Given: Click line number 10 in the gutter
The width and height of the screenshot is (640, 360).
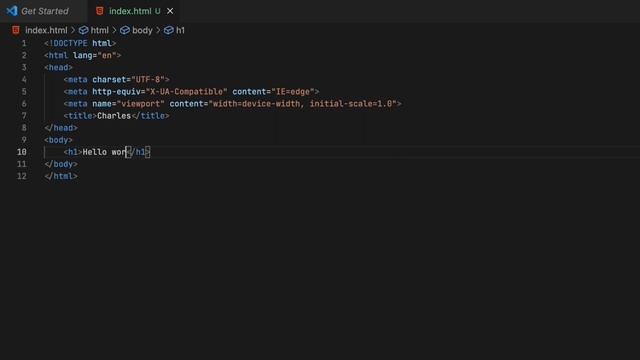Looking at the screenshot, I should (x=22, y=152).
